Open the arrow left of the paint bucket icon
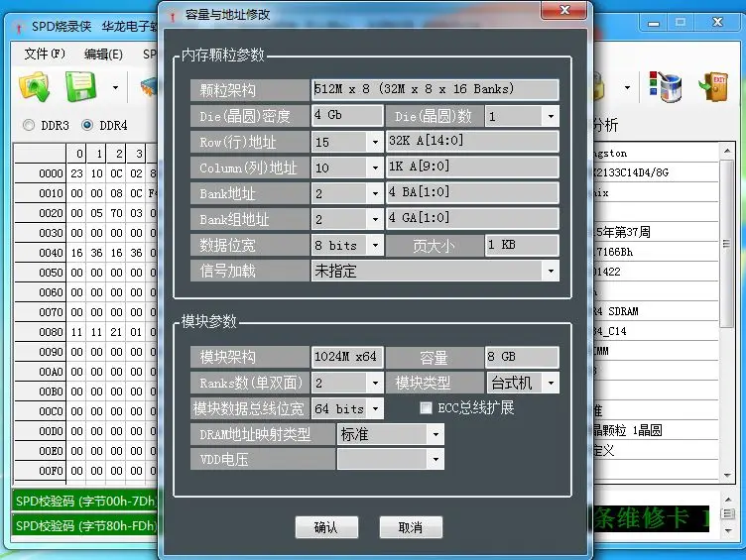The height and width of the screenshot is (560, 746). (x=627, y=87)
